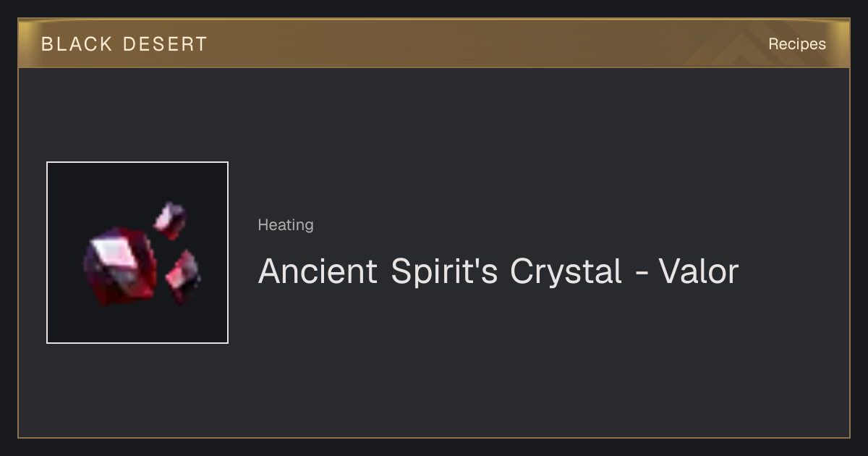Click the Ancient Spirit's Crystal - Valor title
Image resolution: width=868 pixels, height=456 pixels.
click(498, 271)
